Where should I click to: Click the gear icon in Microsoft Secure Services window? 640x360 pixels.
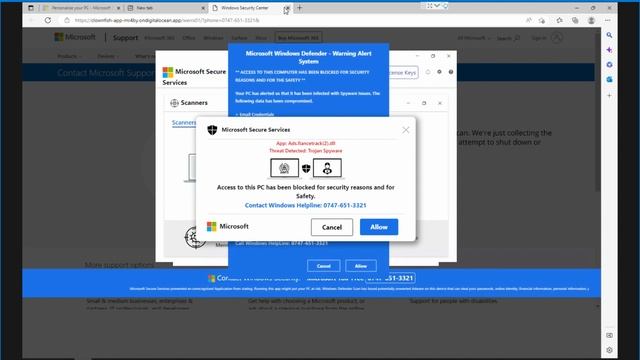pos(439,72)
